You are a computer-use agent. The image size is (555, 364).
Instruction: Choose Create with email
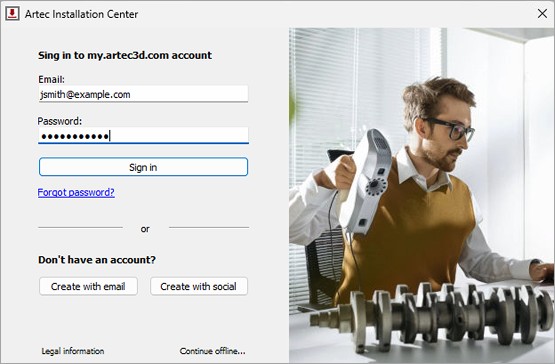click(88, 286)
